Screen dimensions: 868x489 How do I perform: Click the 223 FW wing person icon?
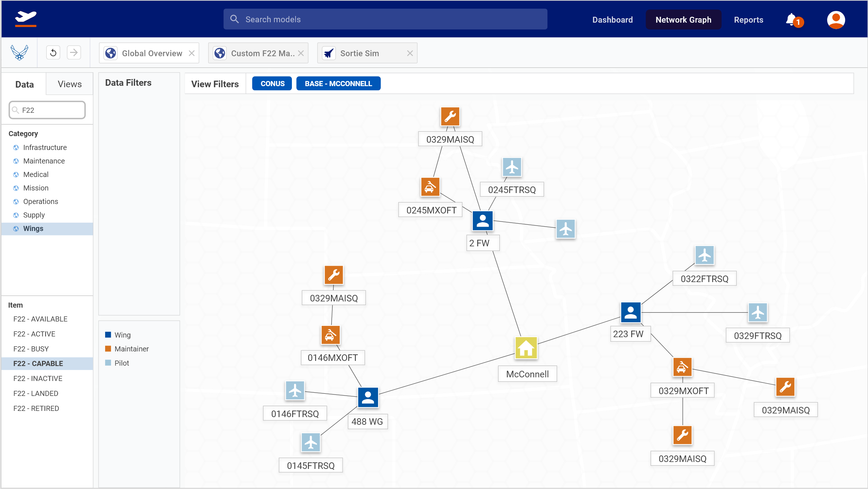tap(630, 312)
